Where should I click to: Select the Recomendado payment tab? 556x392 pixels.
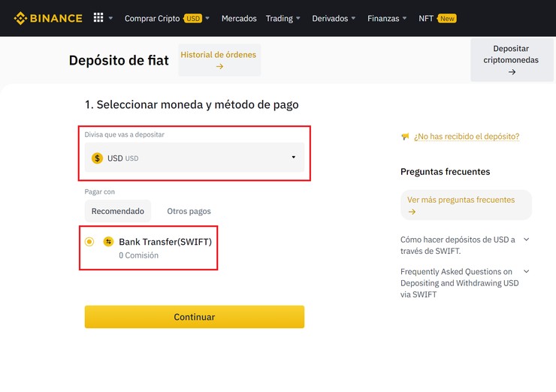118,211
